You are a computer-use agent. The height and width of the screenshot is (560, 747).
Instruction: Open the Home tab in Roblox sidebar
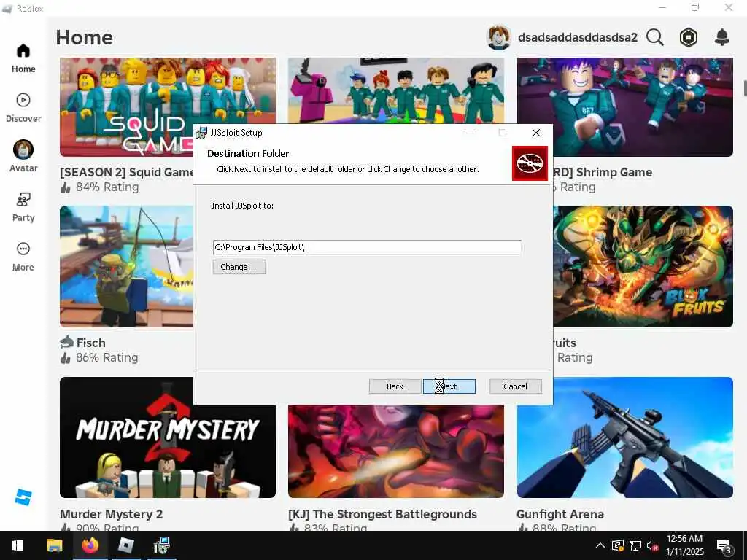[23, 58]
